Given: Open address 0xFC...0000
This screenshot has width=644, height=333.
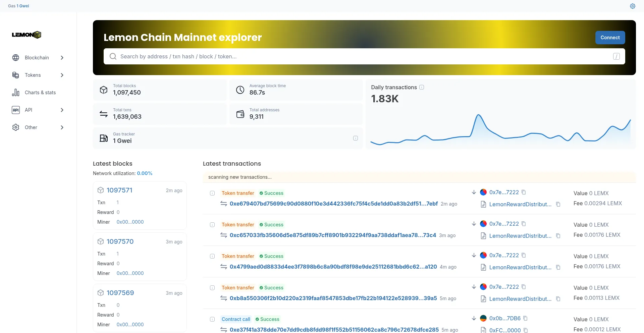Looking at the screenshot, I should [505, 330].
